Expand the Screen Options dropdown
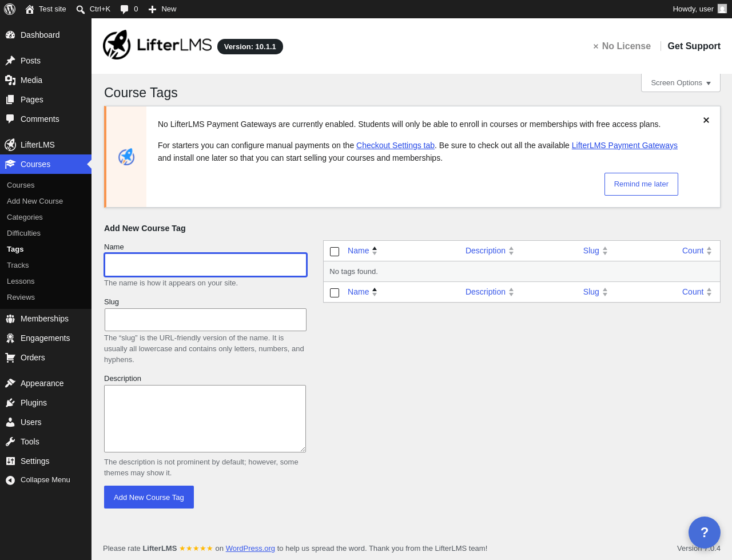732x560 pixels. coord(681,83)
